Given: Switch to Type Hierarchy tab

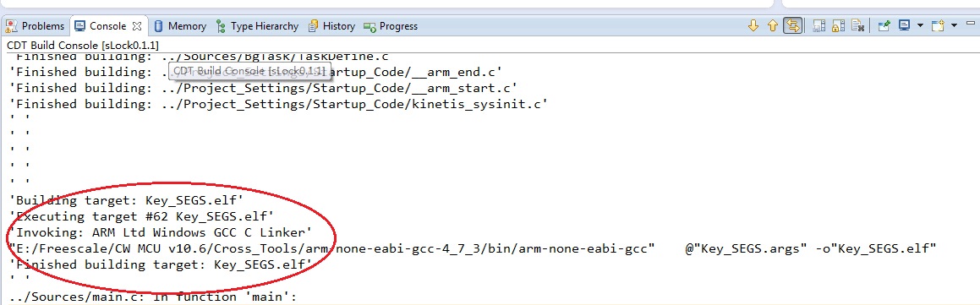Looking at the screenshot, I should (258, 26).
